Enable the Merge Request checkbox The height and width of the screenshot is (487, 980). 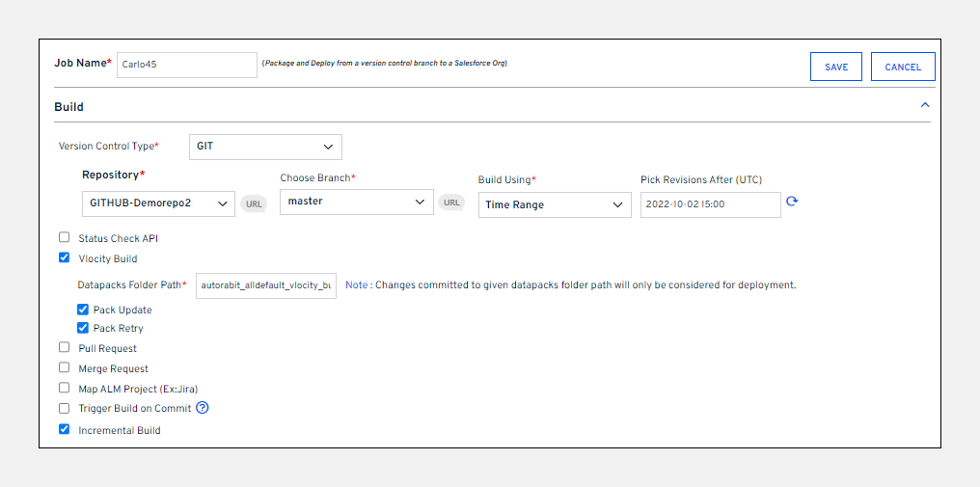(x=65, y=367)
